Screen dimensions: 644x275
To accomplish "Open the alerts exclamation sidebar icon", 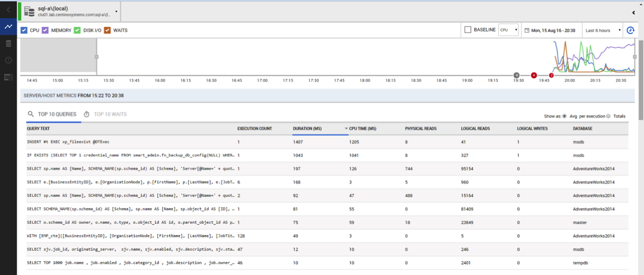I will click(8, 60).
